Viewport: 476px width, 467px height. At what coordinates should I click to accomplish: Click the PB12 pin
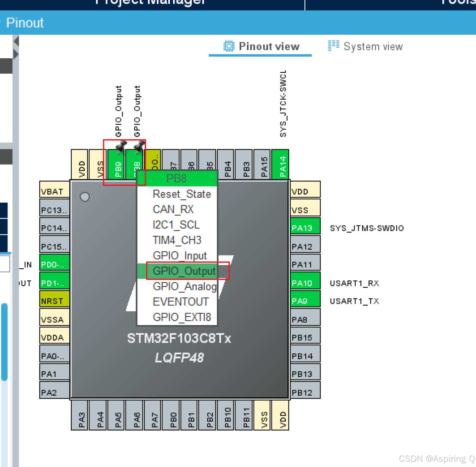click(x=305, y=390)
